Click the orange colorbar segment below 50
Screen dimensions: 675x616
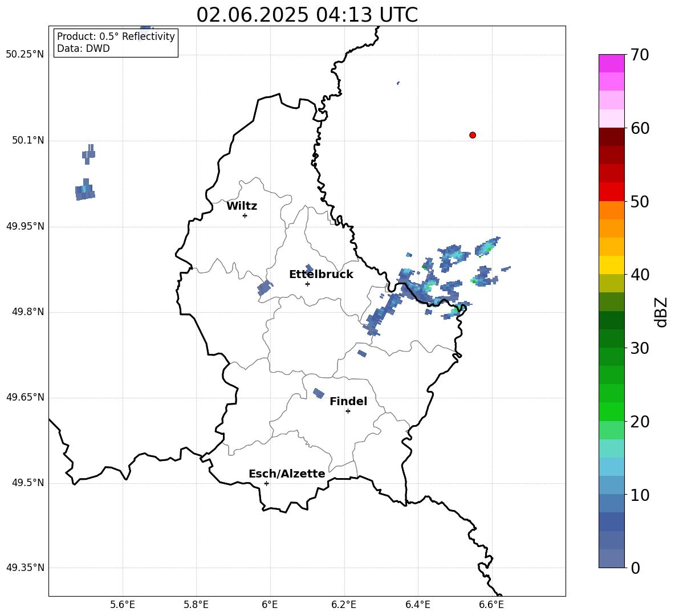(611, 210)
